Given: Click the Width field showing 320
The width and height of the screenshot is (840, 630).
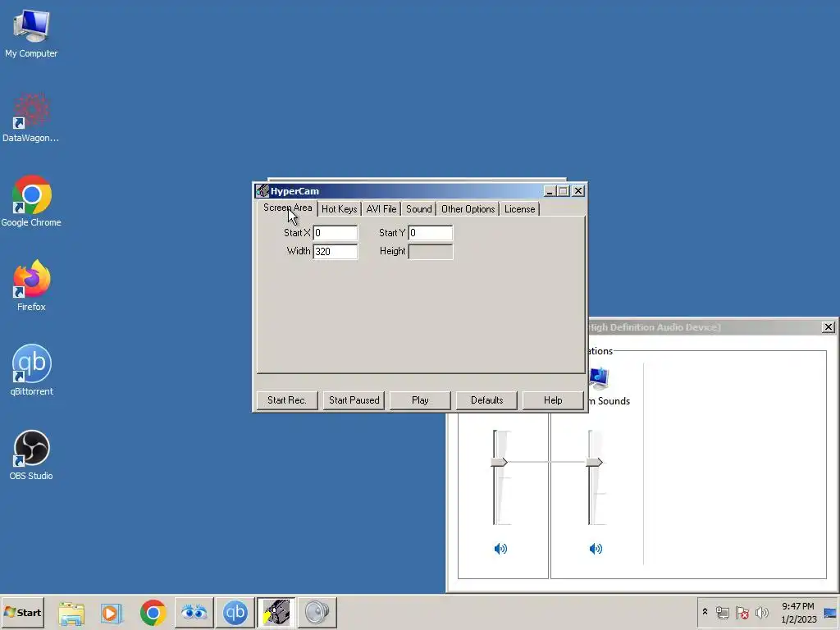Looking at the screenshot, I should click(x=336, y=251).
